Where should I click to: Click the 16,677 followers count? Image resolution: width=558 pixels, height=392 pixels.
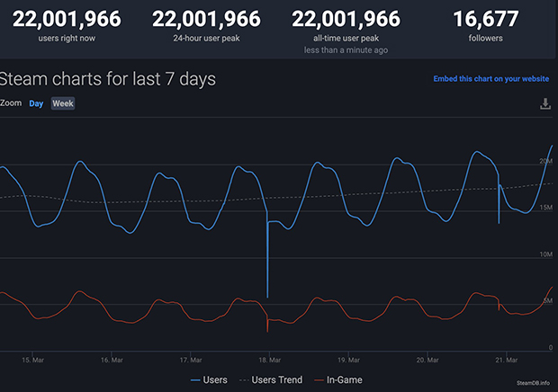[486, 19]
